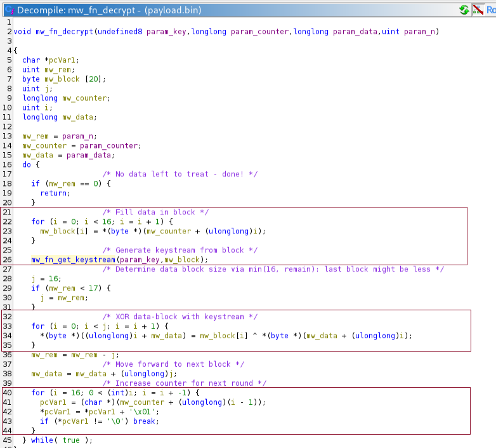496x448 pixels.
Task: Click mw_block[i] on line 34
Action: coord(224,336)
